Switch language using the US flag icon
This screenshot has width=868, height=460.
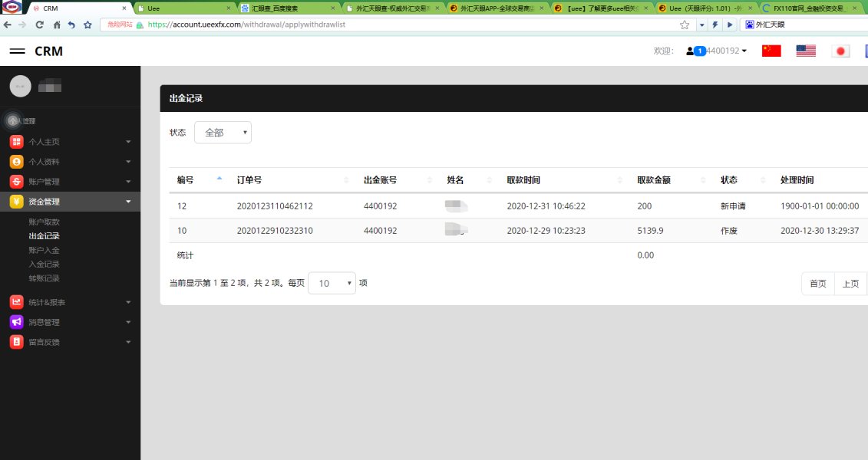806,51
